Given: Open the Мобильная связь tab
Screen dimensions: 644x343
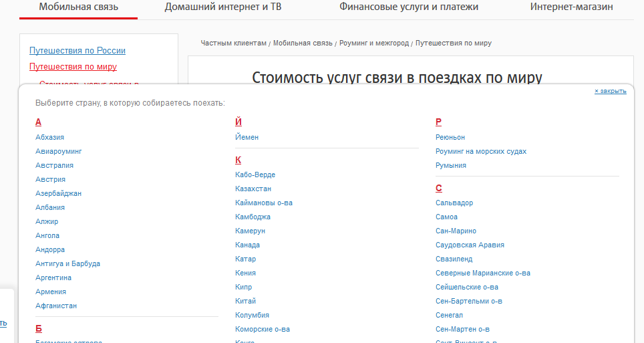Looking at the screenshot, I should (x=79, y=7).
